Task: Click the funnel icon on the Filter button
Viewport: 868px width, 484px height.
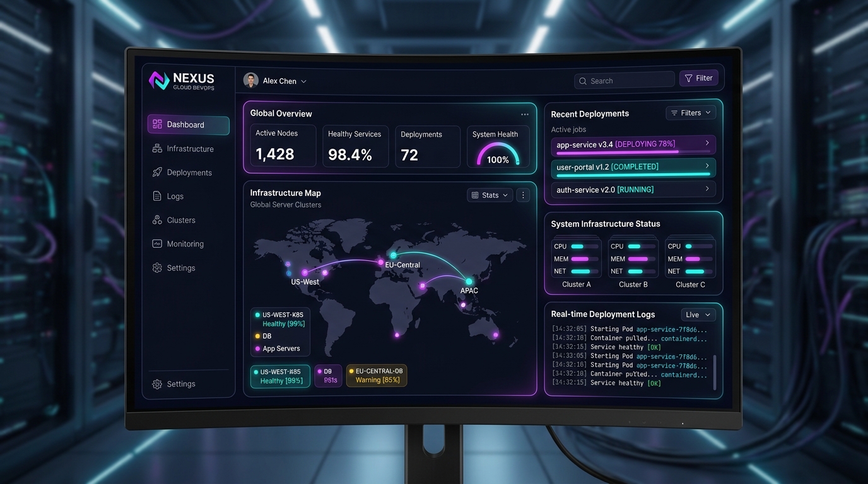Action: 688,79
